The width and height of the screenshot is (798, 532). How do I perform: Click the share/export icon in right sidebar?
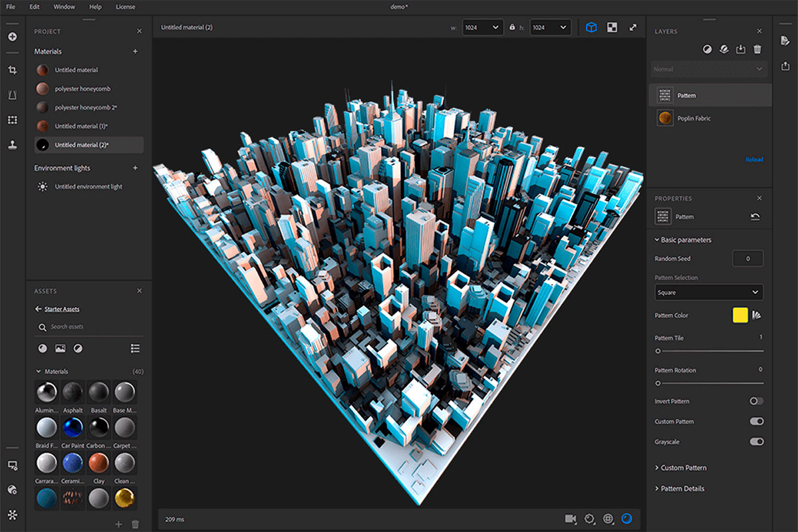tap(785, 66)
